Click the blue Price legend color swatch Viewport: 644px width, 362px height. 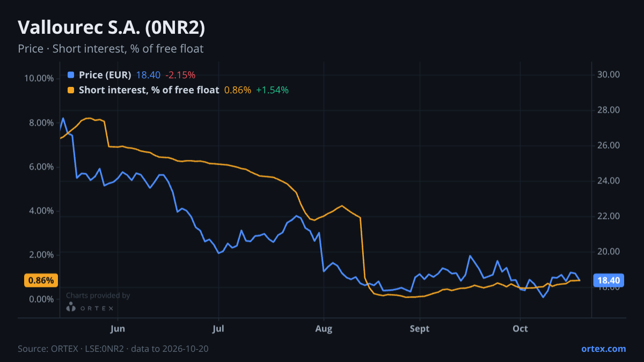[71, 75]
